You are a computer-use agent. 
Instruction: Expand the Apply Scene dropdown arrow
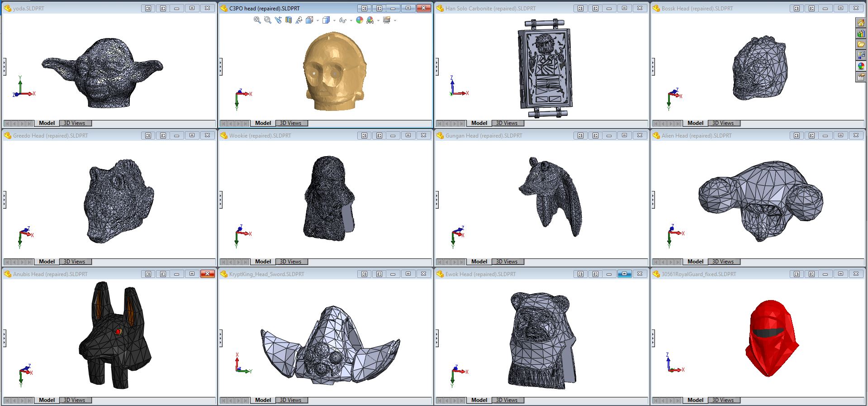378,20
